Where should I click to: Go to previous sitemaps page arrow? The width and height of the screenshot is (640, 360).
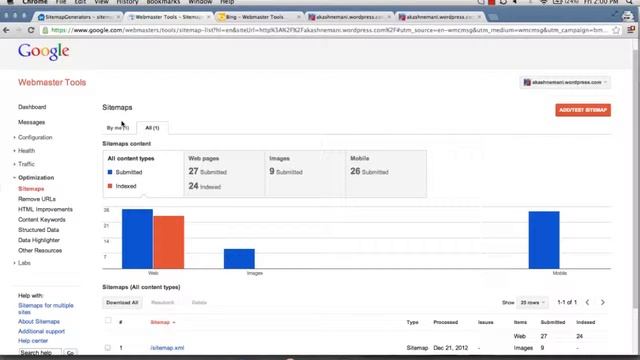[x=587, y=302]
